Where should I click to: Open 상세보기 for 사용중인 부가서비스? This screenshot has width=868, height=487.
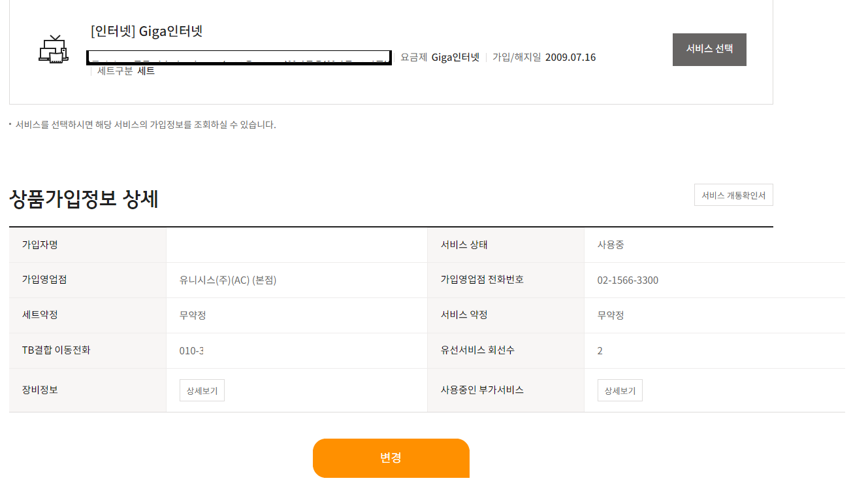(620, 390)
